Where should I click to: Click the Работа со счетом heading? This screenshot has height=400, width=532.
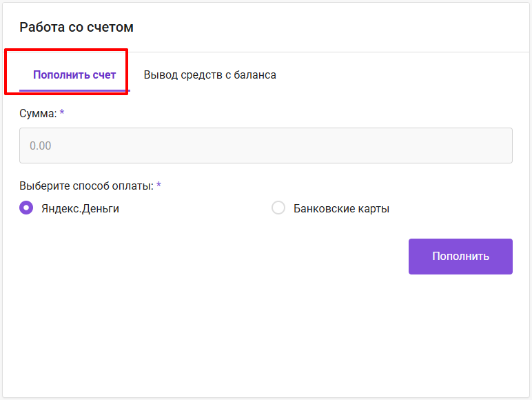[76, 28]
